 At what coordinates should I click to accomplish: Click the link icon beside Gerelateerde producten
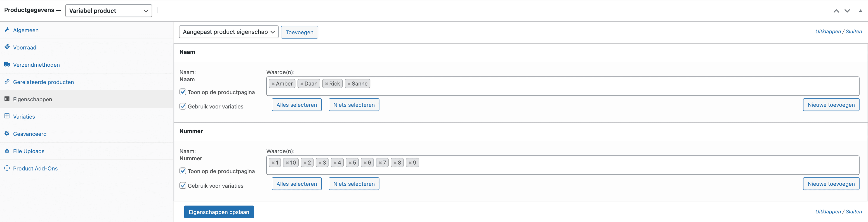7,81
